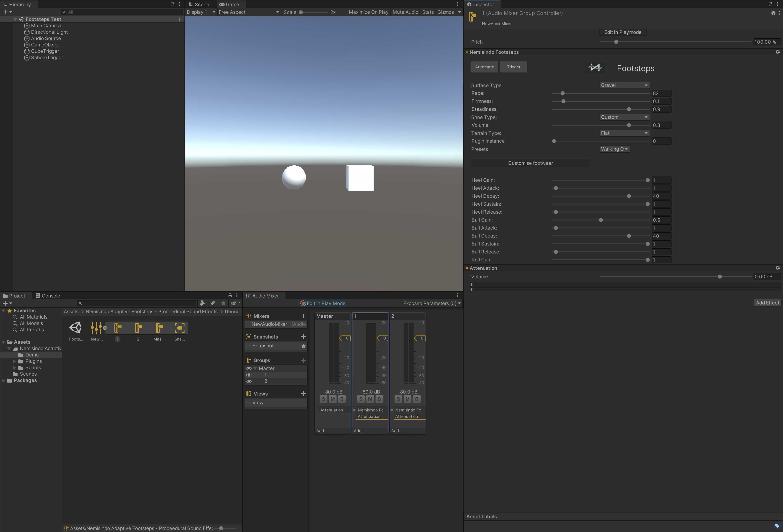Open the Footsteps scene asset icon
The width and height of the screenshot is (783, 532).
(76, 328)
